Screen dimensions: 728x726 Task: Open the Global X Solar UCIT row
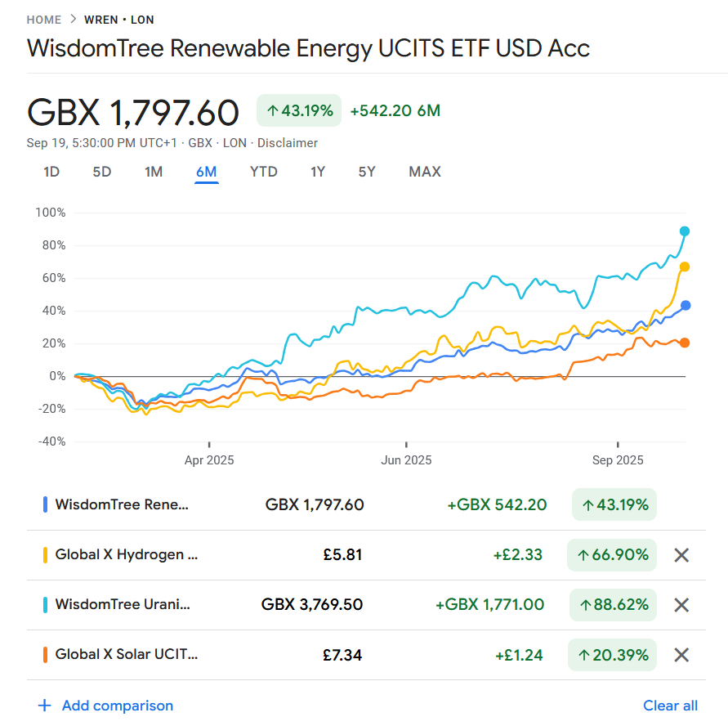tap(366, 655)
